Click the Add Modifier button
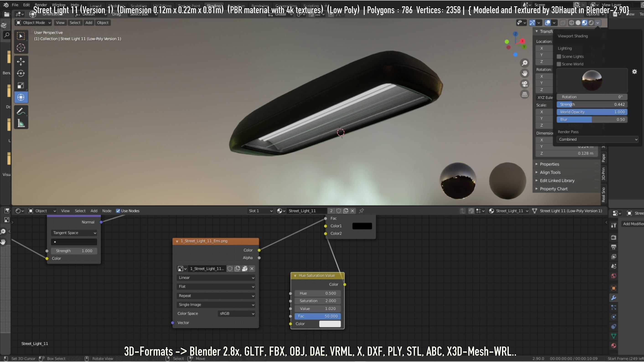Screen dimensions: 644x362 [633, 224]
